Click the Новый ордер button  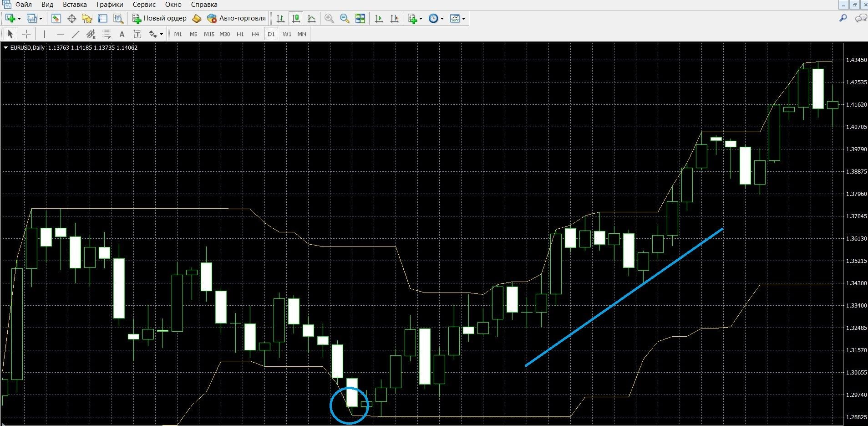pos(159,19)
